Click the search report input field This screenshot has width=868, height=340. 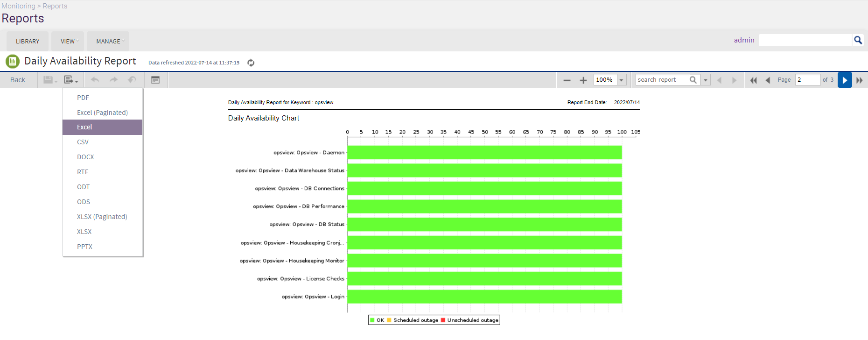(663, 80)
